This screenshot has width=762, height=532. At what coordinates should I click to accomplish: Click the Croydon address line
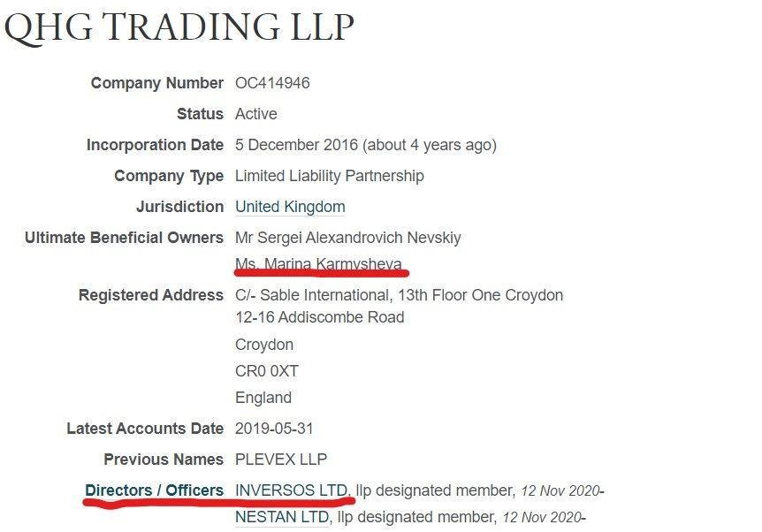tap(264, 345)
